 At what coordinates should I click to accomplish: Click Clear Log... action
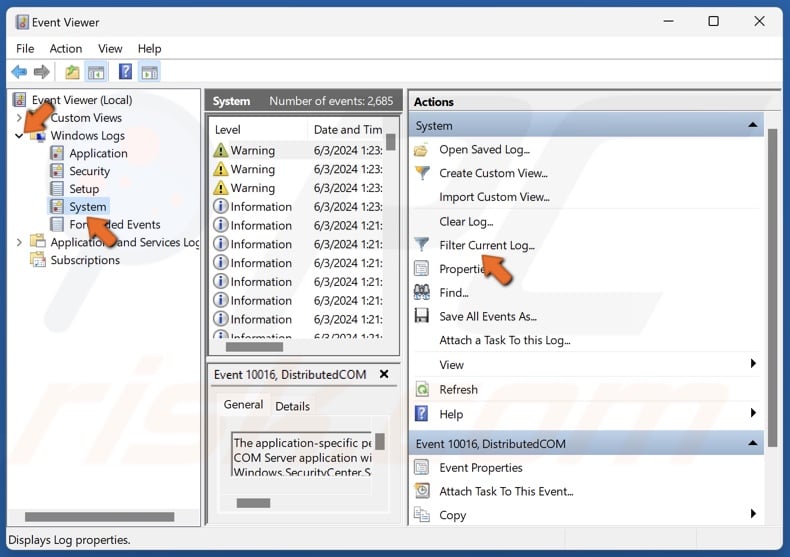point(466,222)
